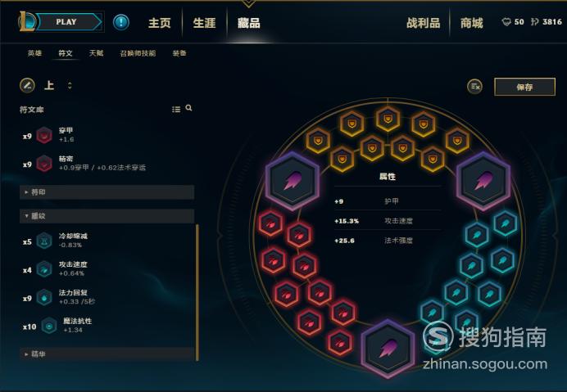The width and height of the screenshot is (567, 392).
Task: Collapse the 雕纹 glyphs section
Action: (107, 216)
